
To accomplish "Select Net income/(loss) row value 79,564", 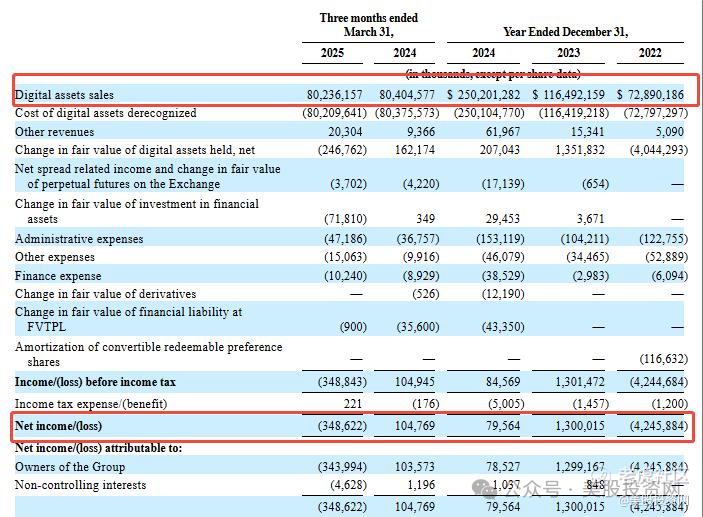I will (503, 426).
